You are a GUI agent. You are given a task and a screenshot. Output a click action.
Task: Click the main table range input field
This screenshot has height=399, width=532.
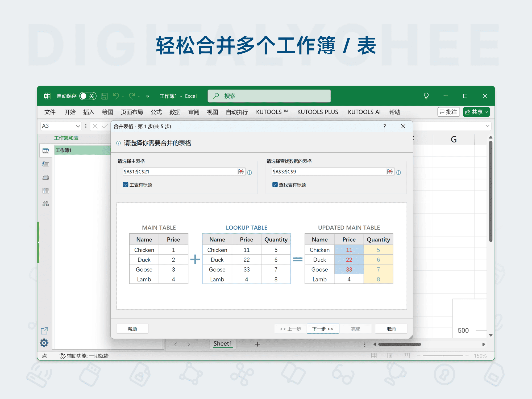coord(180,172)
